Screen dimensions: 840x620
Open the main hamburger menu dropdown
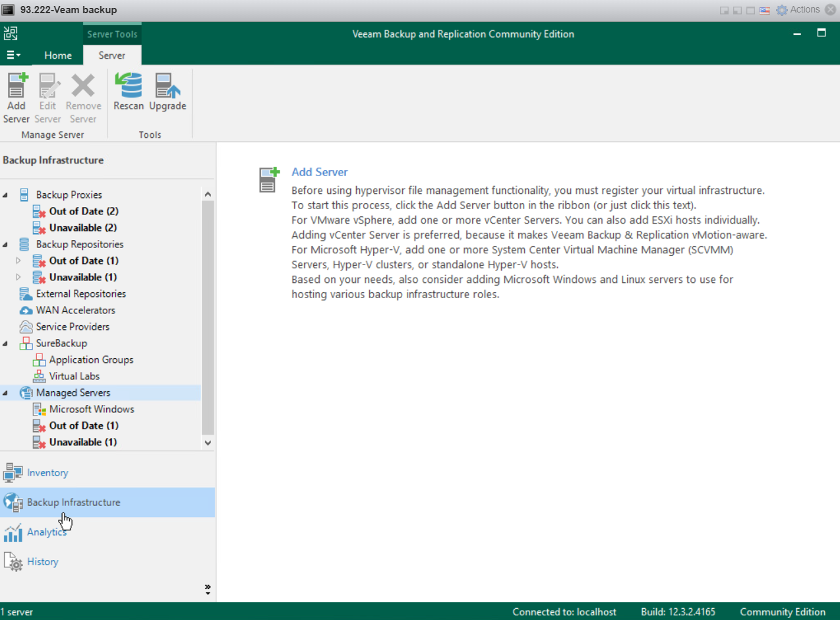13,55
